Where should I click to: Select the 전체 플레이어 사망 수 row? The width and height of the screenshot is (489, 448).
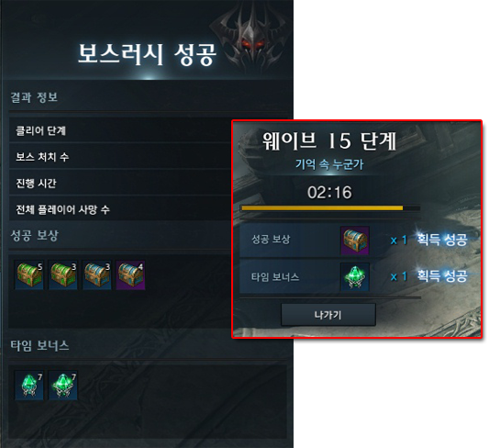click(120, 209)
